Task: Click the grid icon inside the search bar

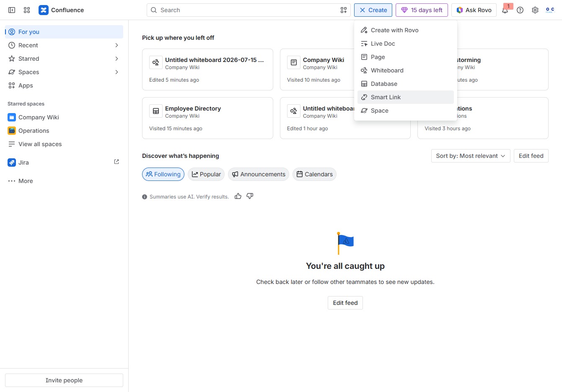Action: (x=344, y=10)
